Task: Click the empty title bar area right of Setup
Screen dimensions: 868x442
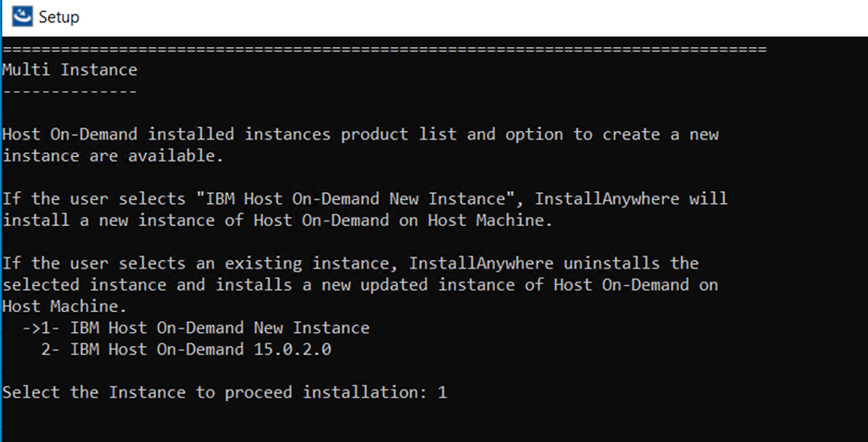Action: point(462,18)
